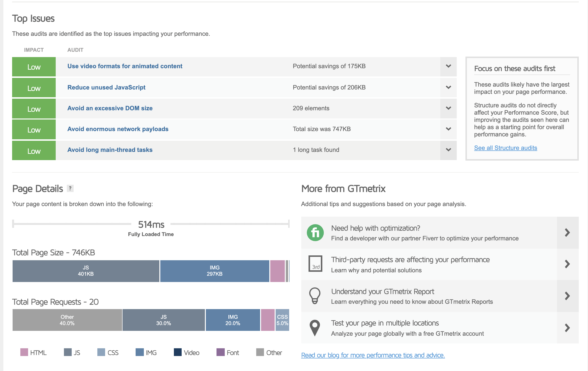Screen dimensions: 588x371
Task: Open See all Structure audits link
Action: click(x=505, y=148)
